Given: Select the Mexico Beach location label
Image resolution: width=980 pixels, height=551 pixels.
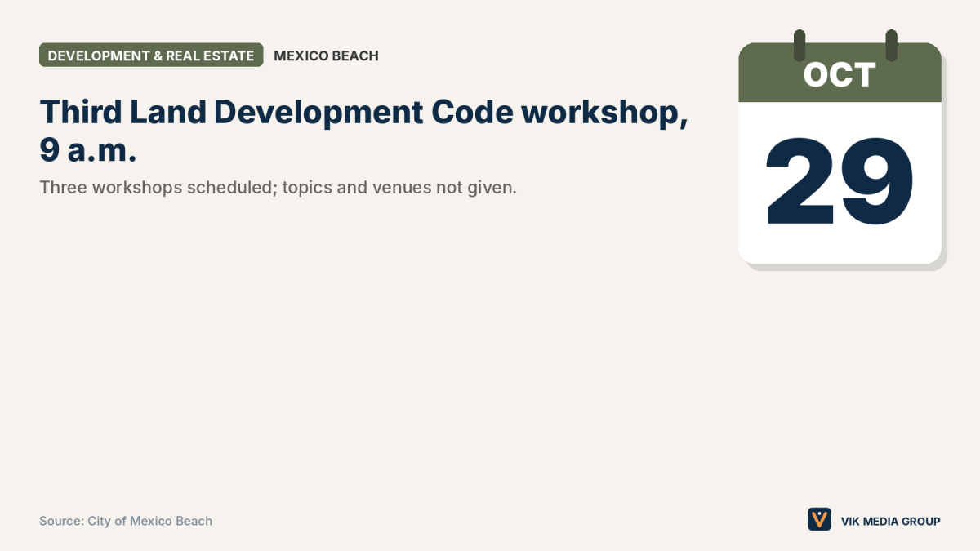Looking at the screenshot, I should pos(326,56).
